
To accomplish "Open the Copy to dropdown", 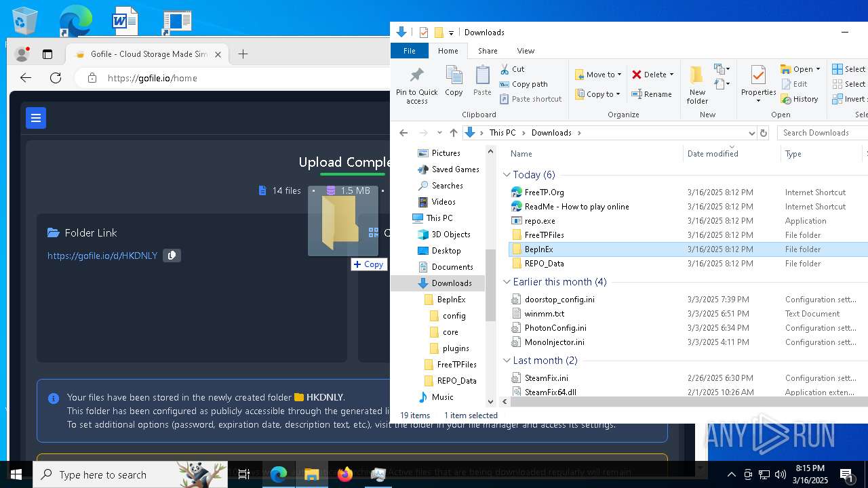I will pos(597,94).
